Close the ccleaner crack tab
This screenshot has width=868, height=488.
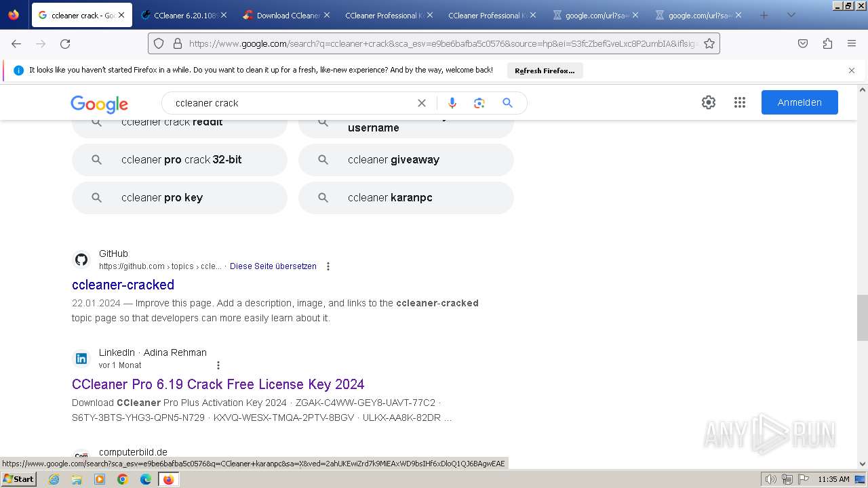[x=121, y=15]
